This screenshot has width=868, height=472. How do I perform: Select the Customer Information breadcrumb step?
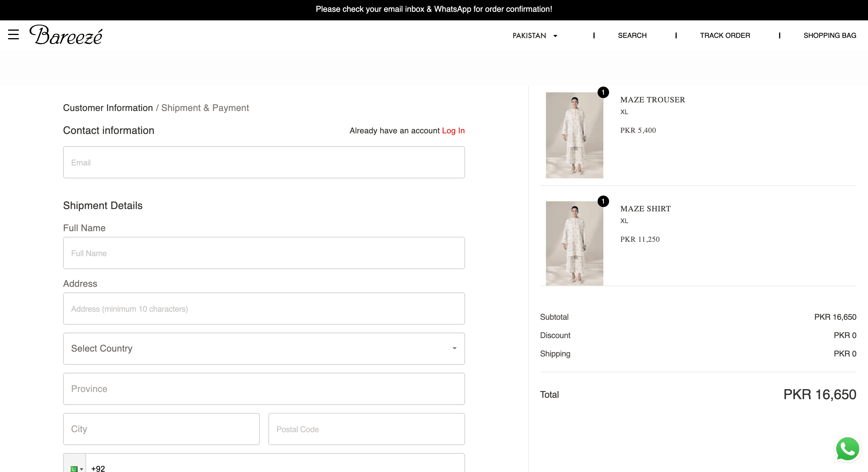(108, 108)
